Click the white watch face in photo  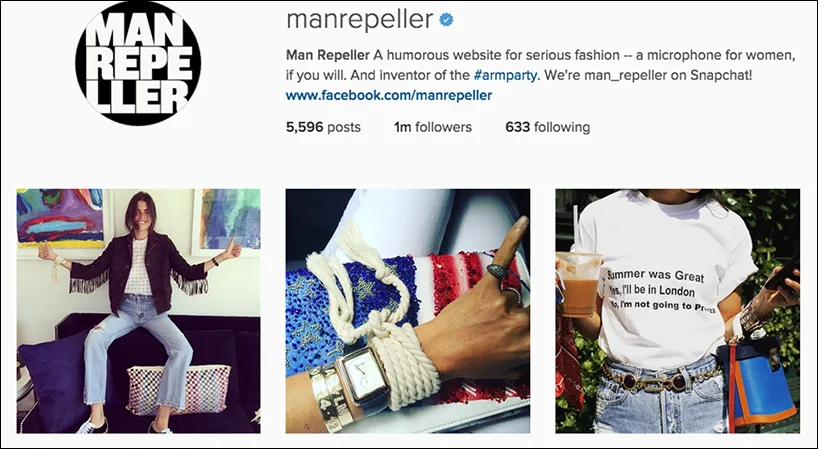[364, 372]
